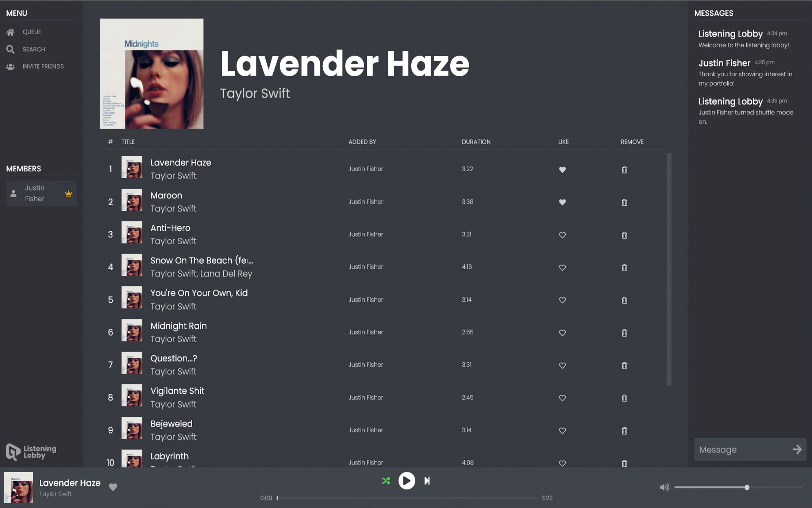812x508 pixels.
Task: Click the volume slider
Action: pyautogui.click(x=738, y=487)
